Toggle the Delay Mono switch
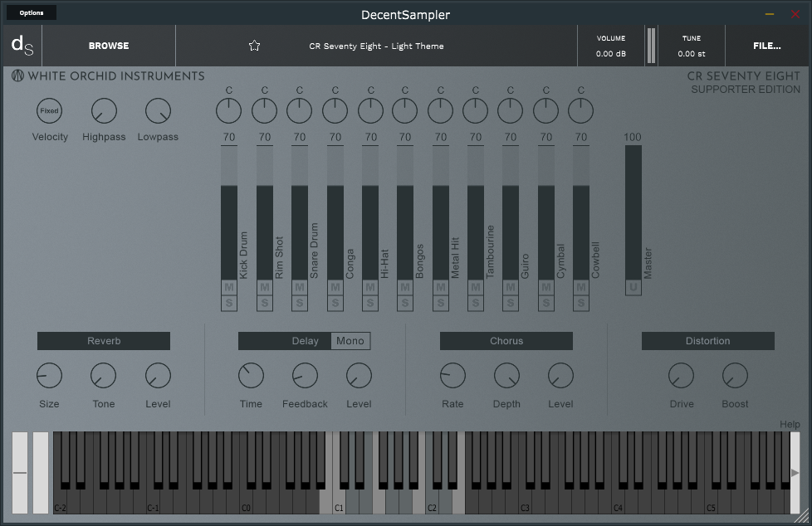 click(350, 341)
